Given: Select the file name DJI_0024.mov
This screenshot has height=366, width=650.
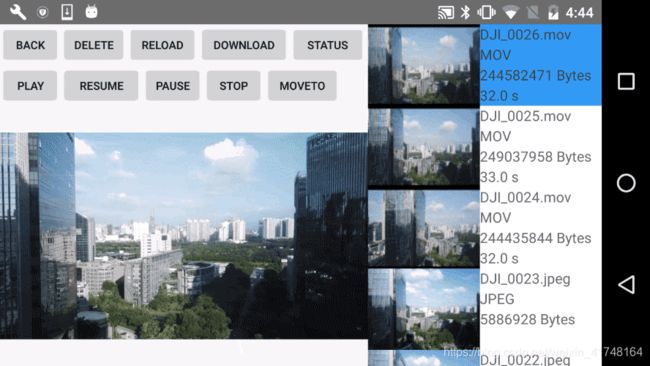Looking at the screenshot, I should (x=525, y=197).
